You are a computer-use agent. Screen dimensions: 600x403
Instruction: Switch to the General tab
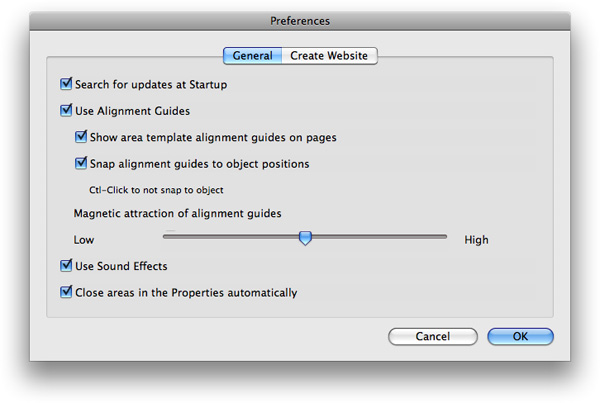click(x=253, y=56)
